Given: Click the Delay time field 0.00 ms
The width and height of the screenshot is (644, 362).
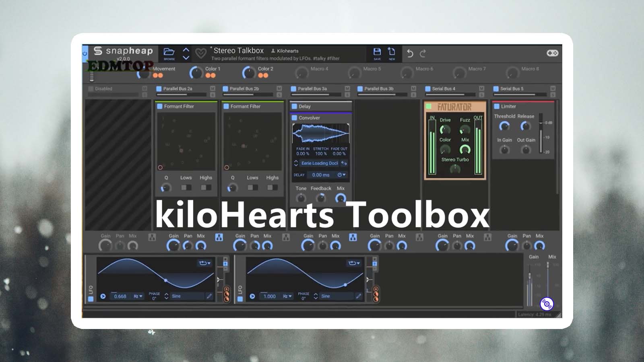Looking at the screenshot, I should click(321, 175).
